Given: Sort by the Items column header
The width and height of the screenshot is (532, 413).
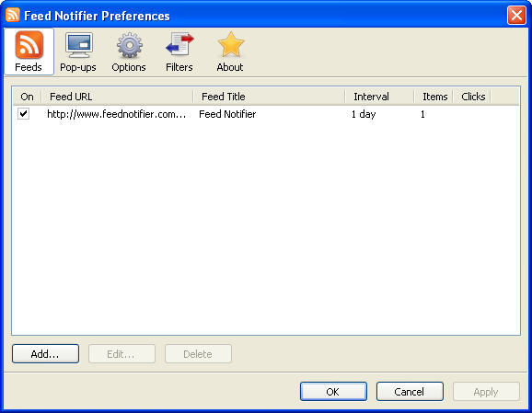Looking at the screenshot, I should 434,97.
